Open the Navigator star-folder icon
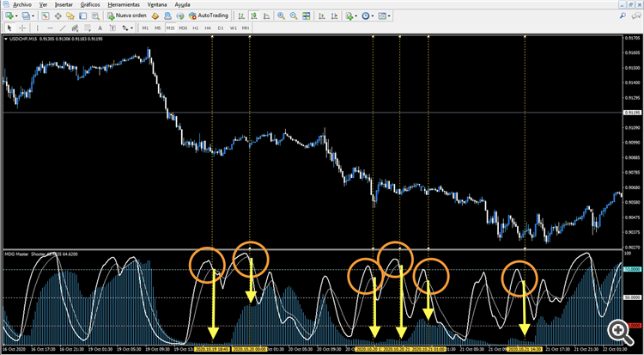This screenshot has height=355, width=644. (70, 15)
